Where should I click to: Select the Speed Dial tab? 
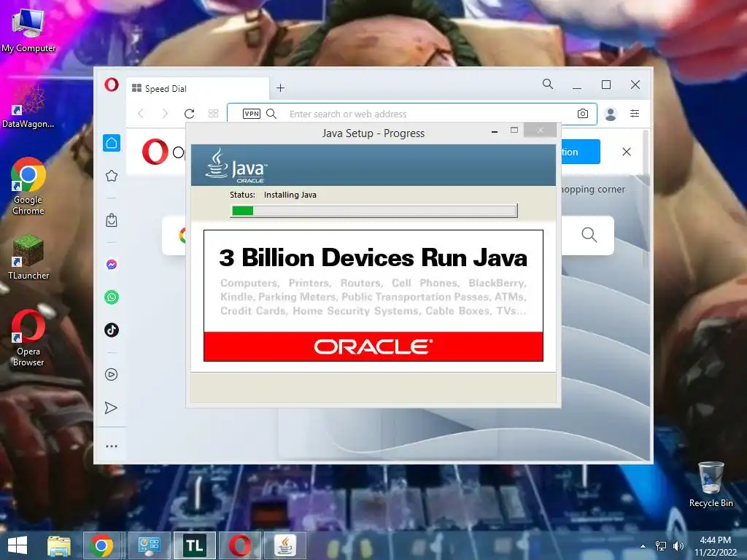[198, 88]
